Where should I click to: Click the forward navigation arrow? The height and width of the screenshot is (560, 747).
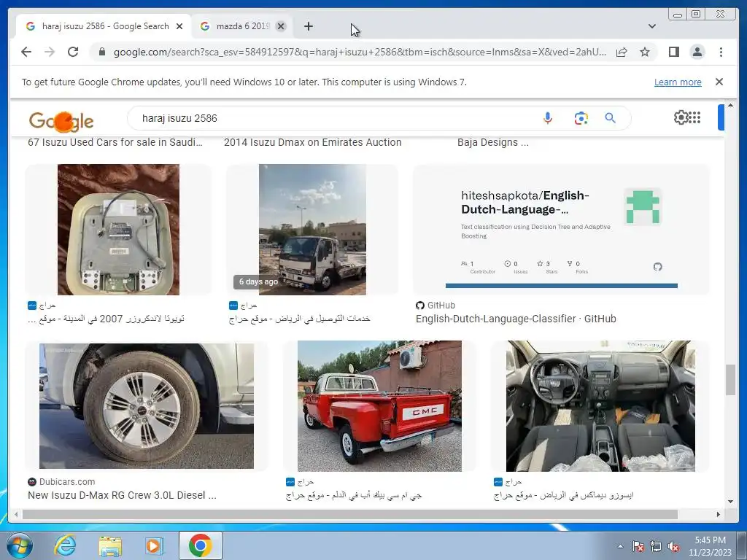point(50,52)
